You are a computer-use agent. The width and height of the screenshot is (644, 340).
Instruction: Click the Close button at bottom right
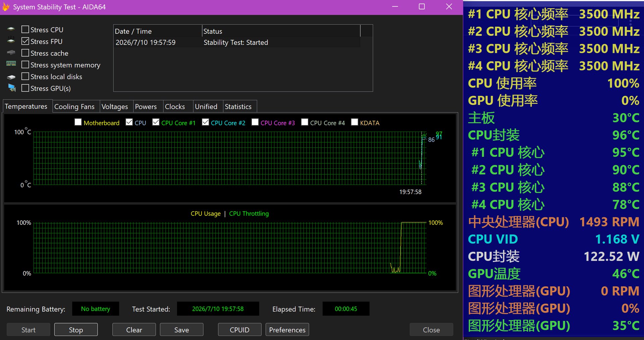pyautogui.click(x=431, y=330)
